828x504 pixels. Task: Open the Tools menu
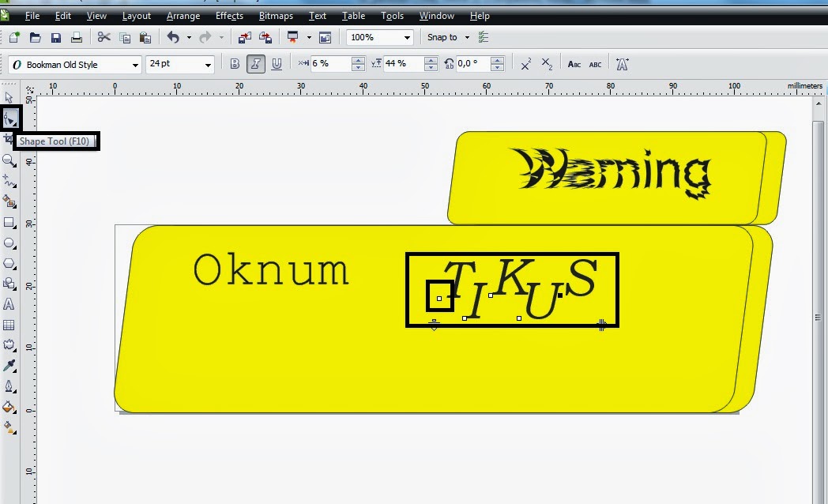[x=393, y=16]
